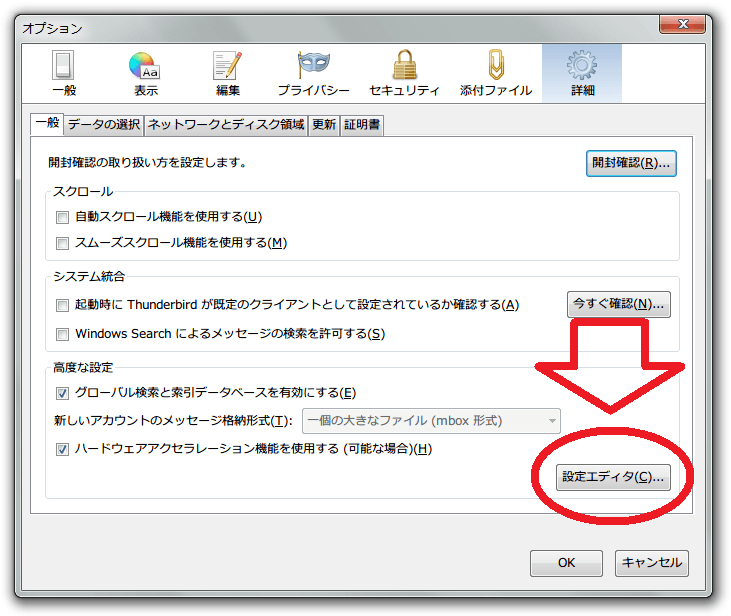
Task: Open セキュリティ padlock icon
Action: tap(404, 74)
